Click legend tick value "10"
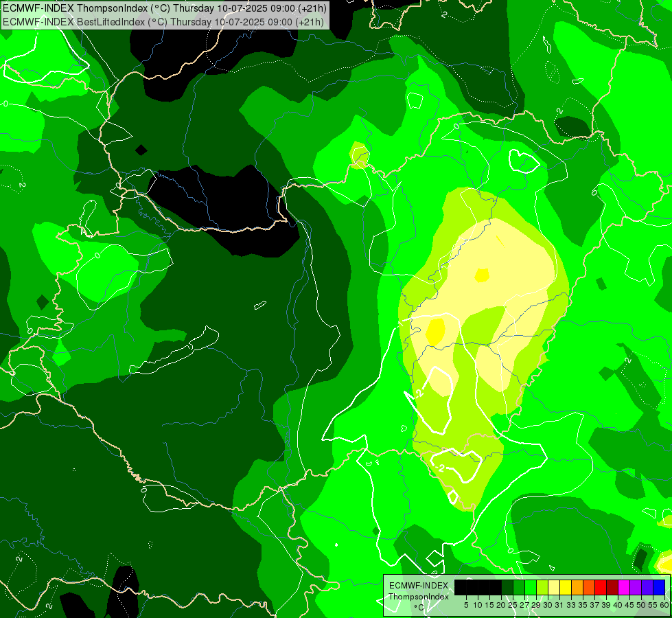672x618 pixels. pyautogui.click(x=478, y=605)
